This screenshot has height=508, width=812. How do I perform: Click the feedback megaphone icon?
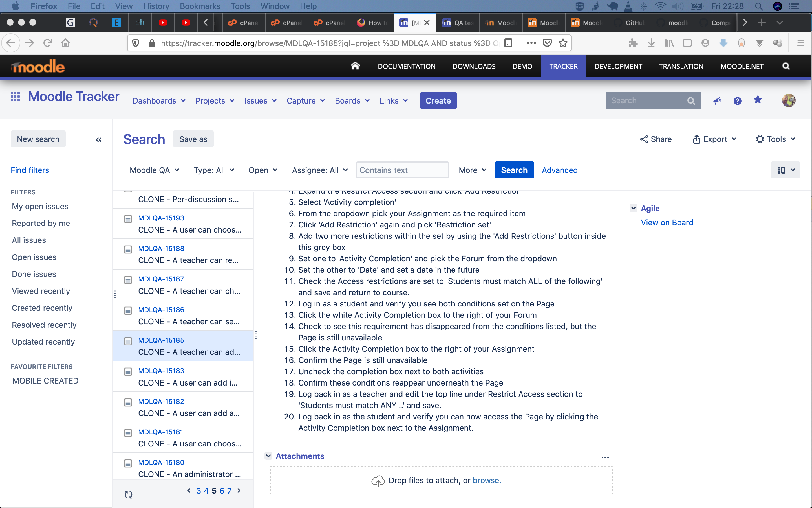tap(717, 101)
